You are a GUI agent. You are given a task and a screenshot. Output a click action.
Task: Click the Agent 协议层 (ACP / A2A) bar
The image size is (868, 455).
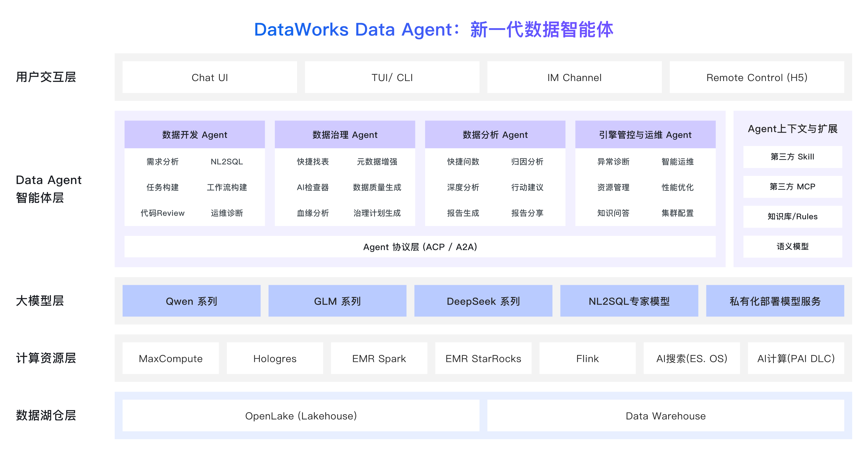pyautogui.click(x=420, y=247)
